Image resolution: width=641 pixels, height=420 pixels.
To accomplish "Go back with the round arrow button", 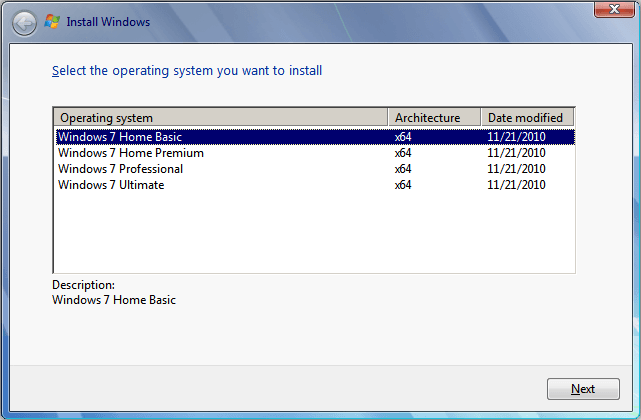I will point(25,24).
